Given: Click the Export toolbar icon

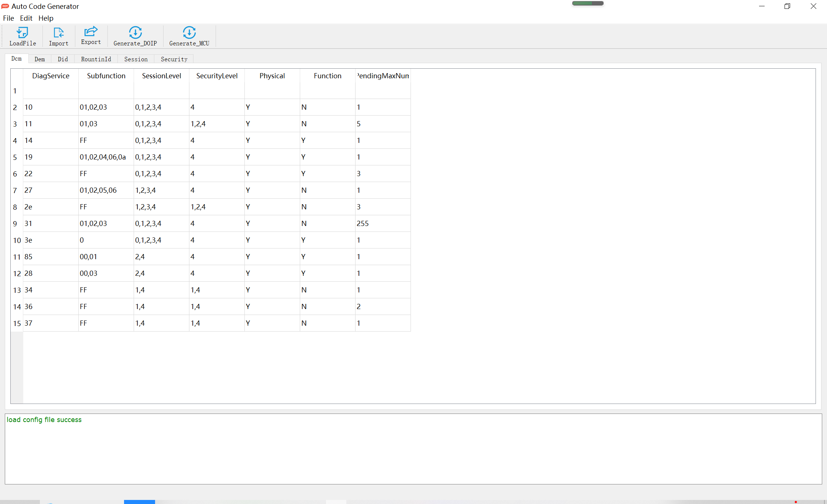Looking at the screenshot, I should coord(91,35).
